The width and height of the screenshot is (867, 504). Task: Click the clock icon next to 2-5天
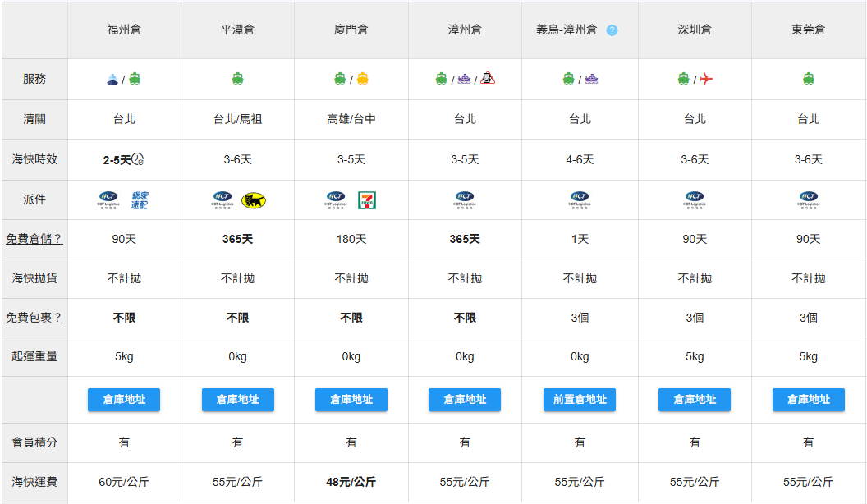138,159
